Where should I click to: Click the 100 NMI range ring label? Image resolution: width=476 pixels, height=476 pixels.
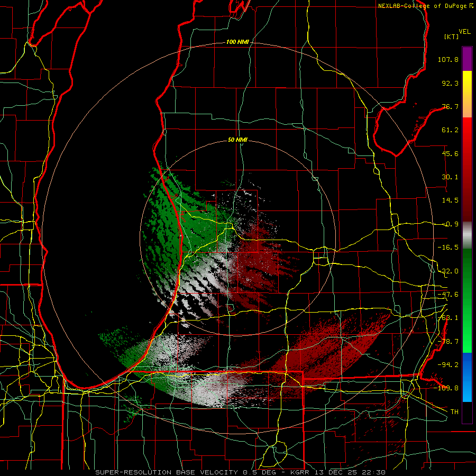(237, 42)
